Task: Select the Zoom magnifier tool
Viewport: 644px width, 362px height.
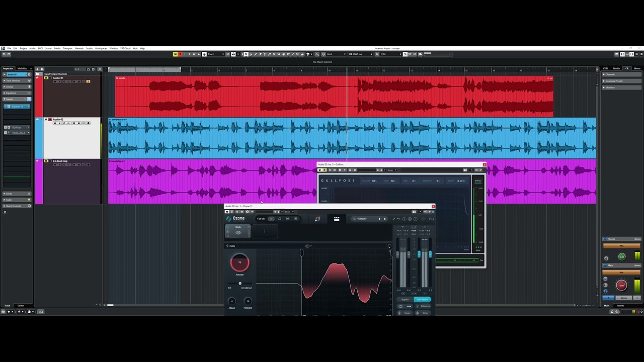Action: [279, 54]
